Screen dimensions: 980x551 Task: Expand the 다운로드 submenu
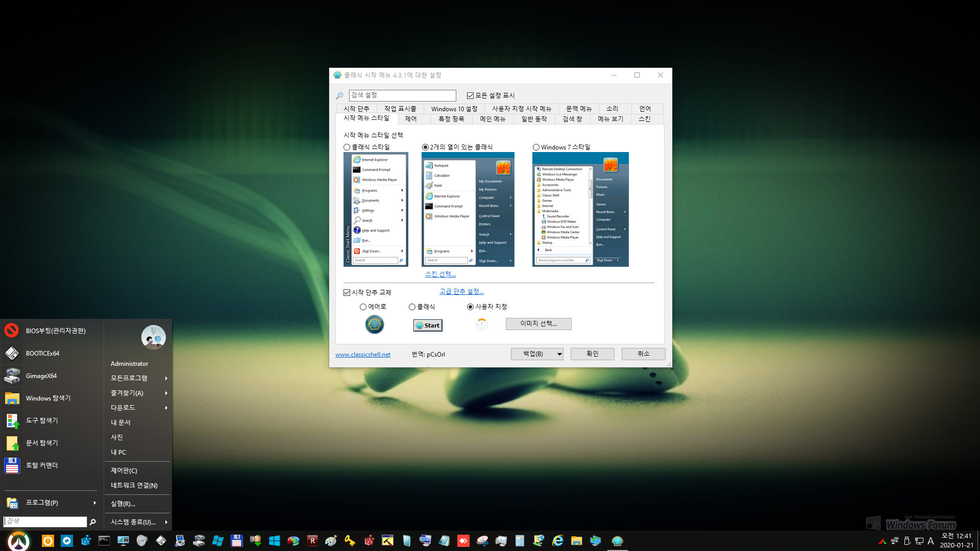click(x=138, y=408)
